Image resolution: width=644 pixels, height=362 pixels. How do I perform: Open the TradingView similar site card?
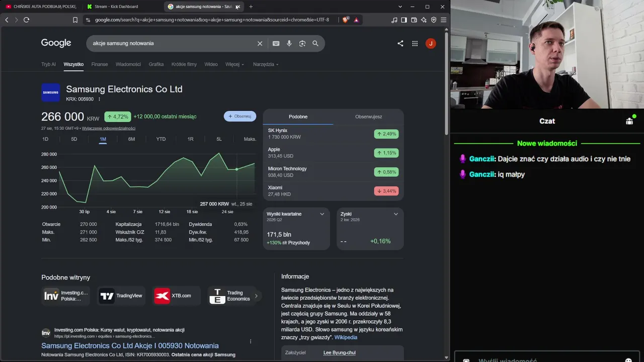(121, 296)
